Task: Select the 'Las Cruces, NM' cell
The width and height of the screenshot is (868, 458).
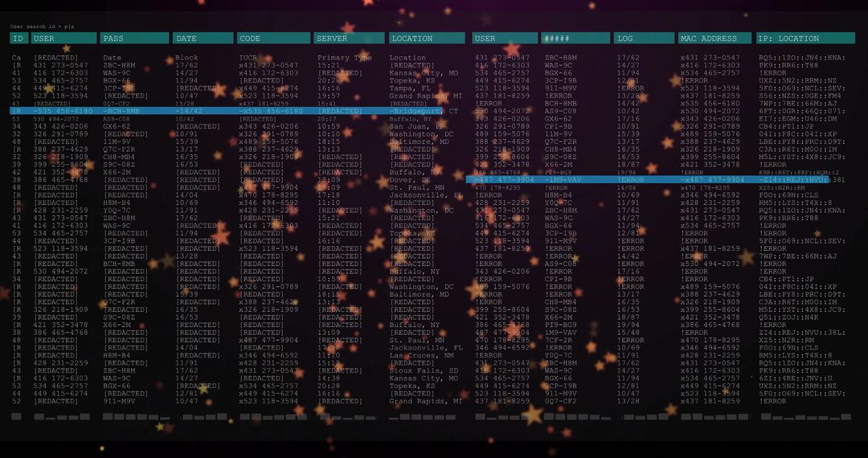Action: pos(421,356)
